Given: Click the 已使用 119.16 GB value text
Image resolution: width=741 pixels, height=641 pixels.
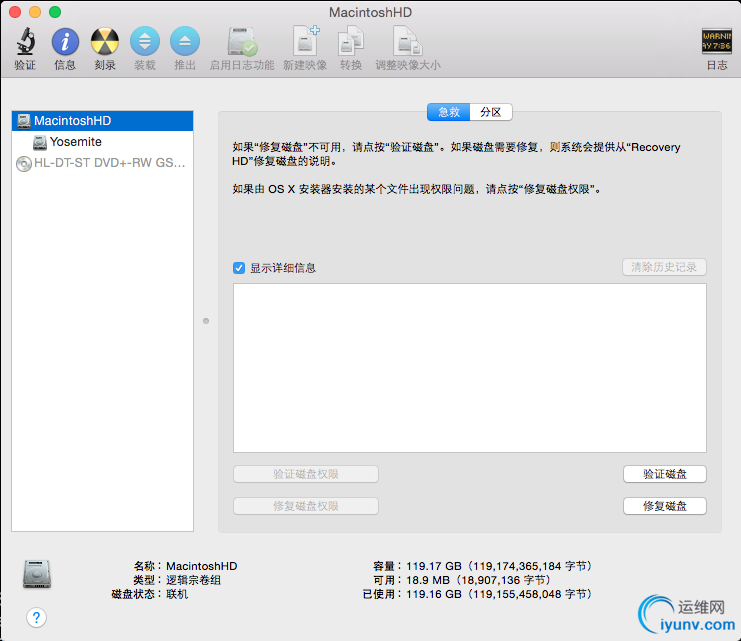Looking at the screenshot, I should (x=499, y=594).
